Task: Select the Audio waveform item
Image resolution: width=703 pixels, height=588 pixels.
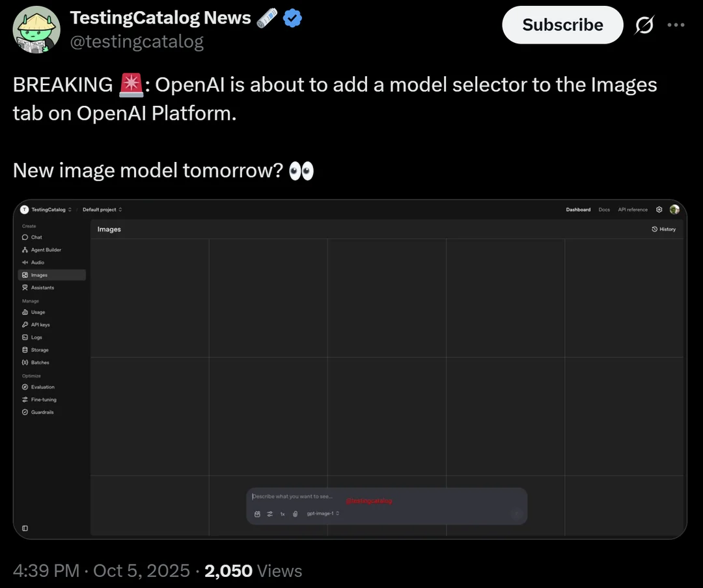Action: 25,262
